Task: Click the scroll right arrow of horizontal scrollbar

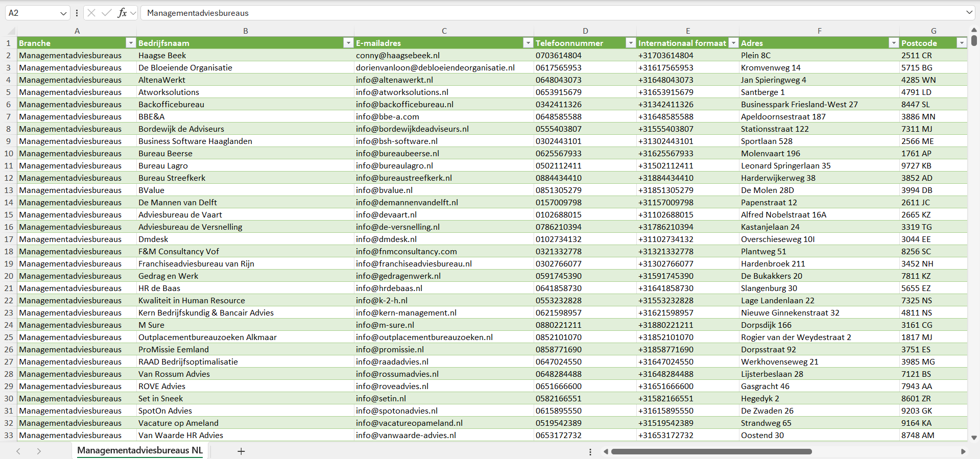Action: tap(963, 451)
